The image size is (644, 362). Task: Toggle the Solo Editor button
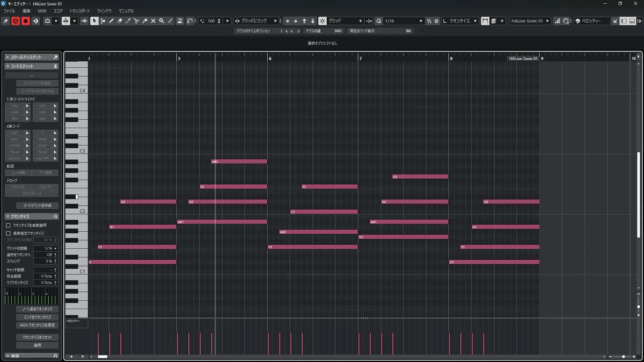(15, 21)
